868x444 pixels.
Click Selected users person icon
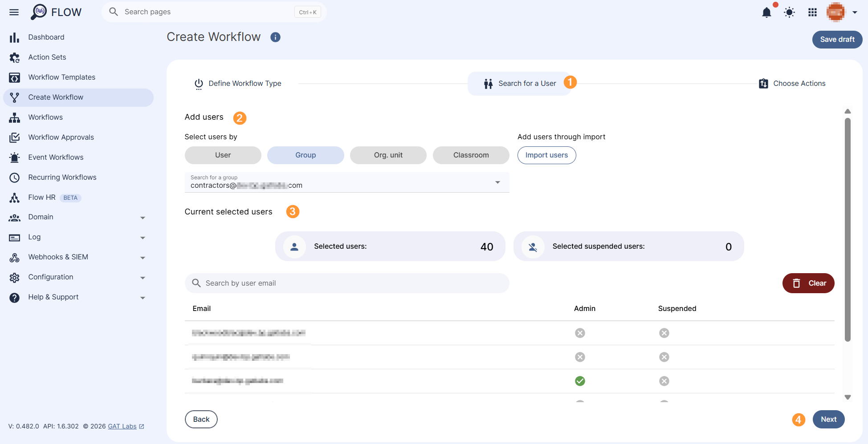click(294, 246)
